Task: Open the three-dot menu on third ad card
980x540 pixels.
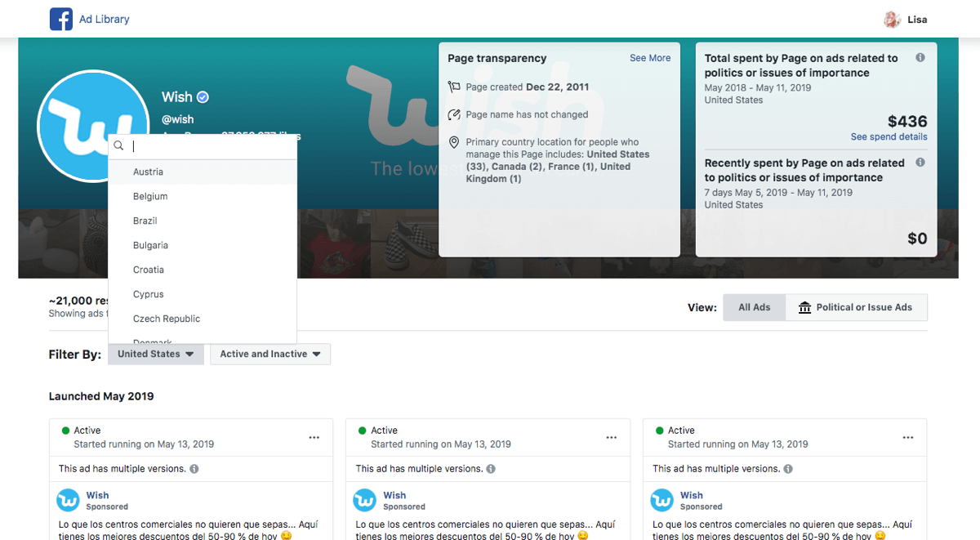Action: pos(908,438)
